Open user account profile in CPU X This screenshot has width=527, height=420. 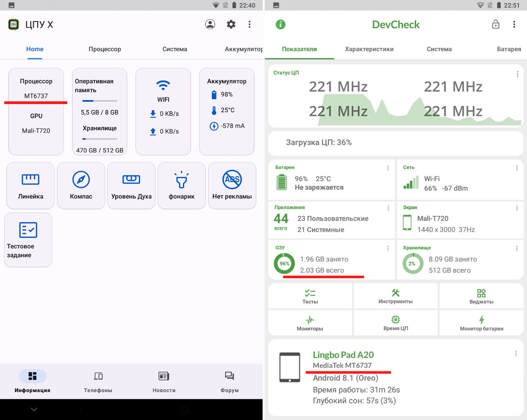click(x=210, y=24)
